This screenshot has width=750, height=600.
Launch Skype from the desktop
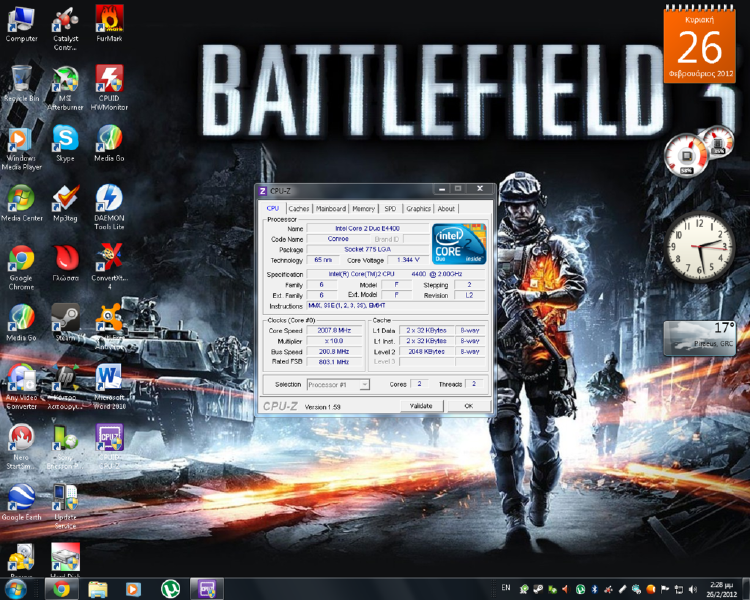66,144
